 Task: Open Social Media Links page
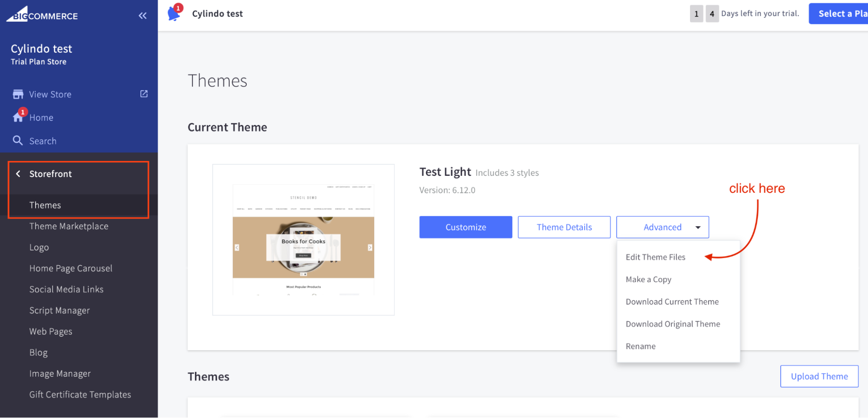point(66,289)
